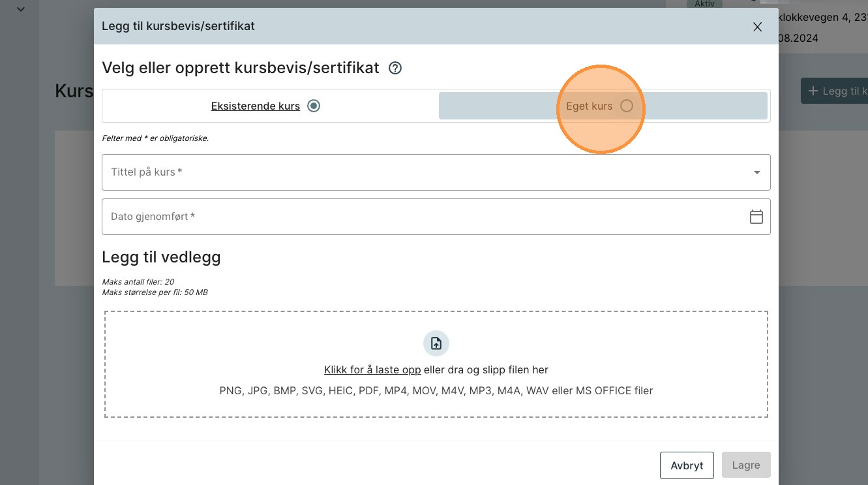The height and width of the screenshot is (485, 868).
Task: Switch to the Eget kurs text label
Action: point(589,106)
